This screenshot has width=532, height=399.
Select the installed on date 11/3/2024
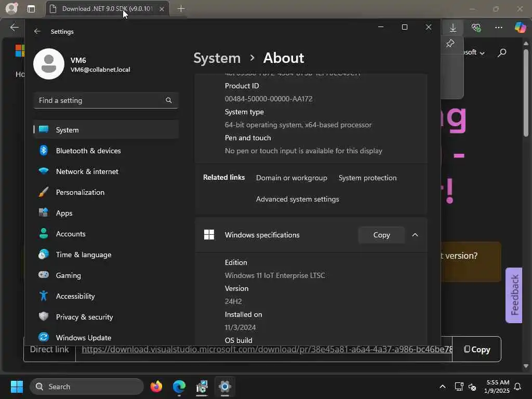pos(240,327)
